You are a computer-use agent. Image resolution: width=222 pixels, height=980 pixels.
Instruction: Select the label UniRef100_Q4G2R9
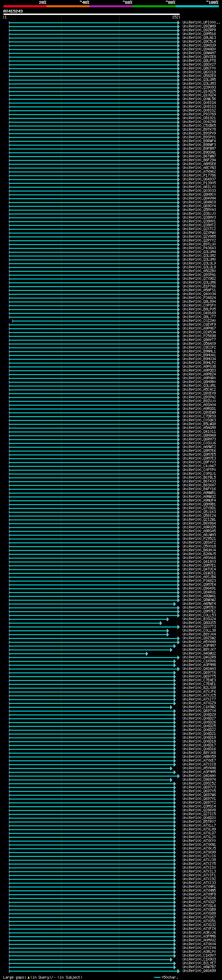tap(199, 657)
